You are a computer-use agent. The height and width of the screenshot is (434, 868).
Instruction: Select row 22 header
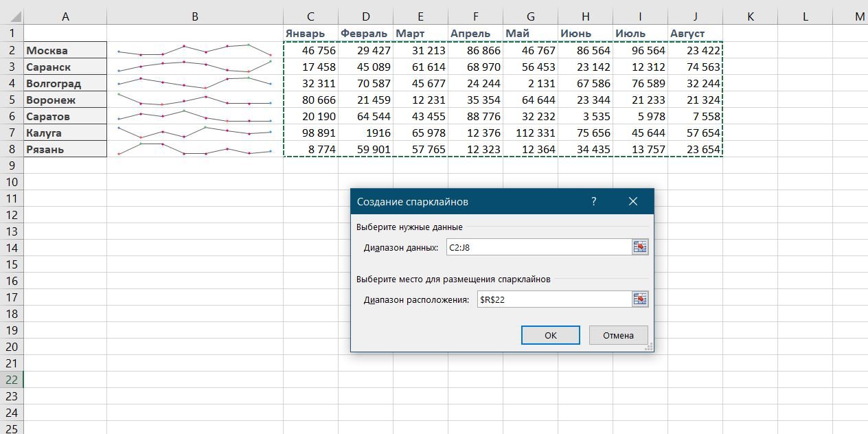pos(12,380)
